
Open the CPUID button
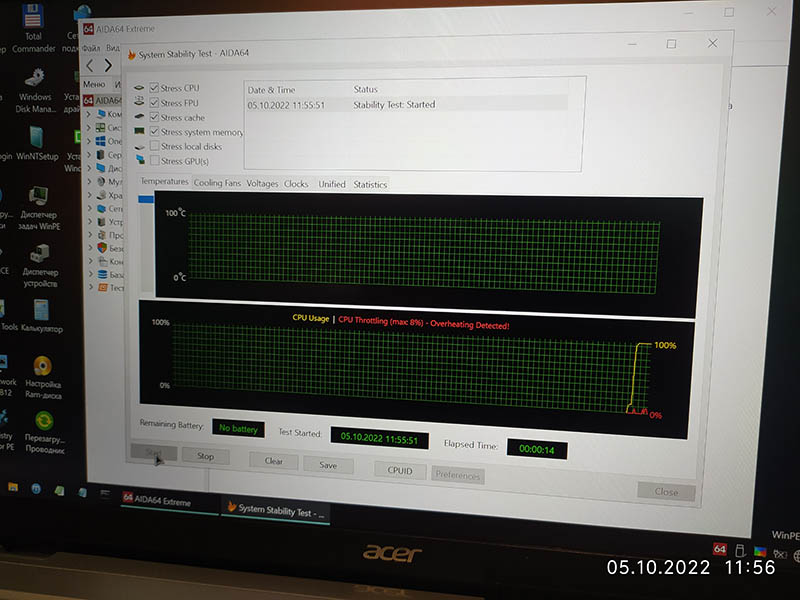click(400, 471)
